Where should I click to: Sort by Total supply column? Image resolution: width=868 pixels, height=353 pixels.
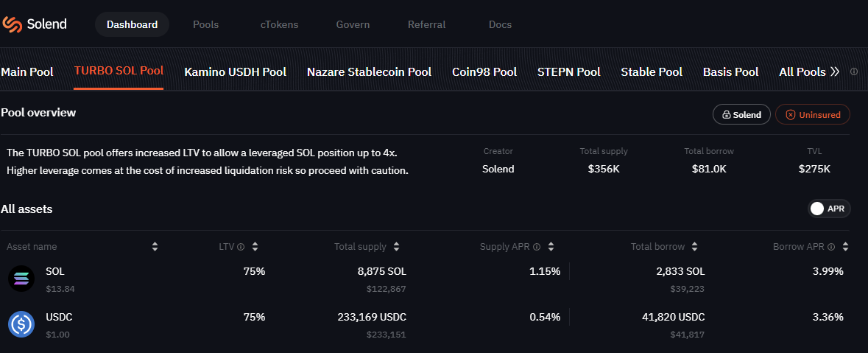(x=396, y=247)
